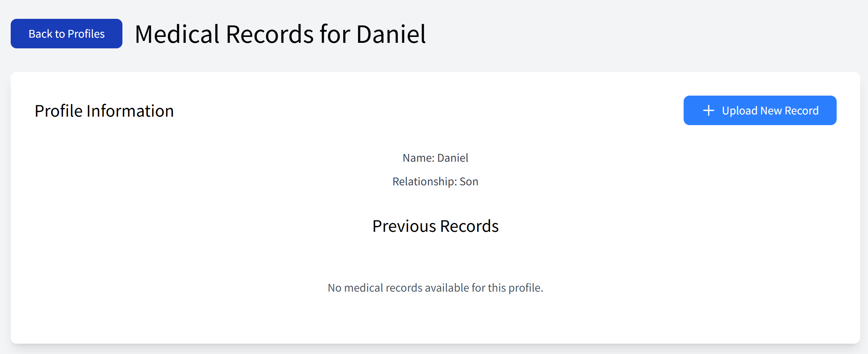The height and width of the screenshot is (354, 868).
Task: Click the word Daniel in page title
Action: pos(391,34)
